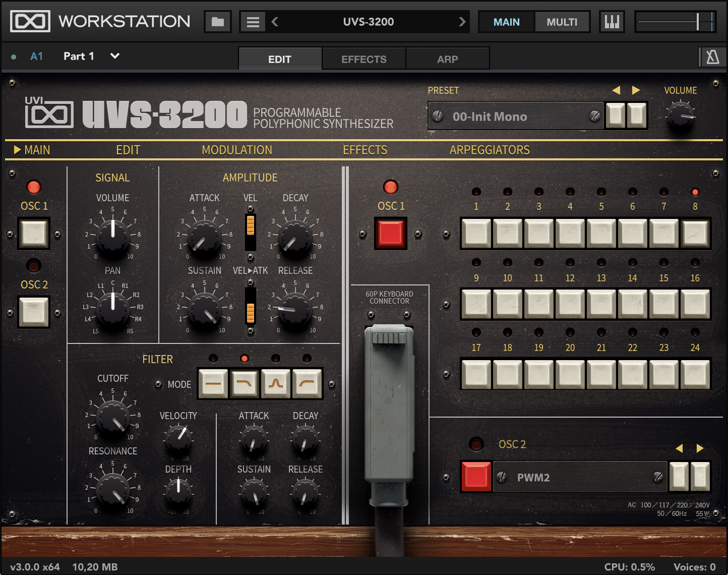Click the UVI Workstation logo
This screenshot has width=728, height=575.
[x=100, y=21]
